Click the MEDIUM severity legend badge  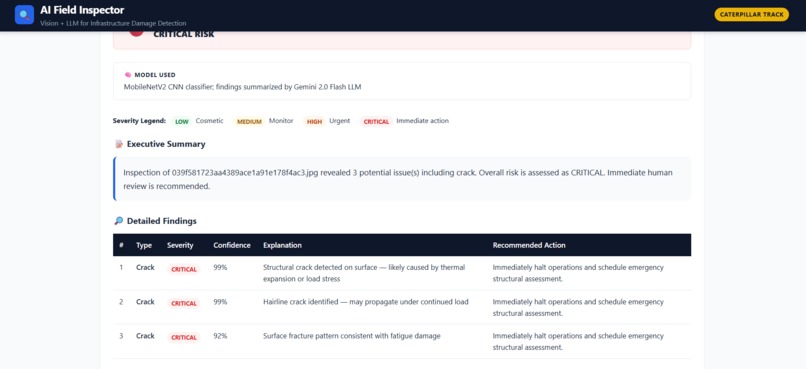(249, 122)
